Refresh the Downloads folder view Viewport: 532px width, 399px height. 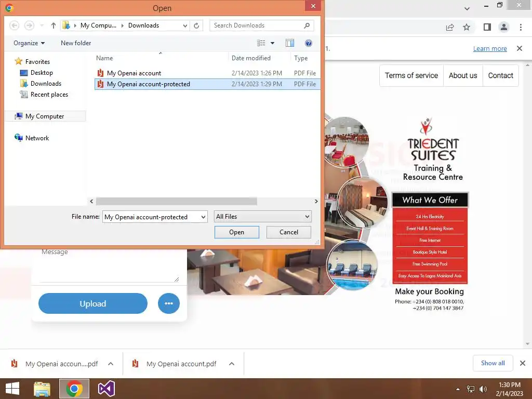click(196, 25)
